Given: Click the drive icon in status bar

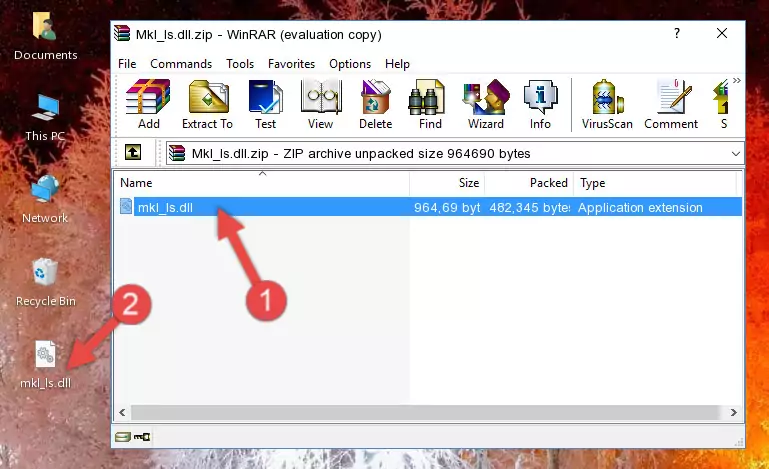Looking at the screenshot, I should [x=123, y=437].
